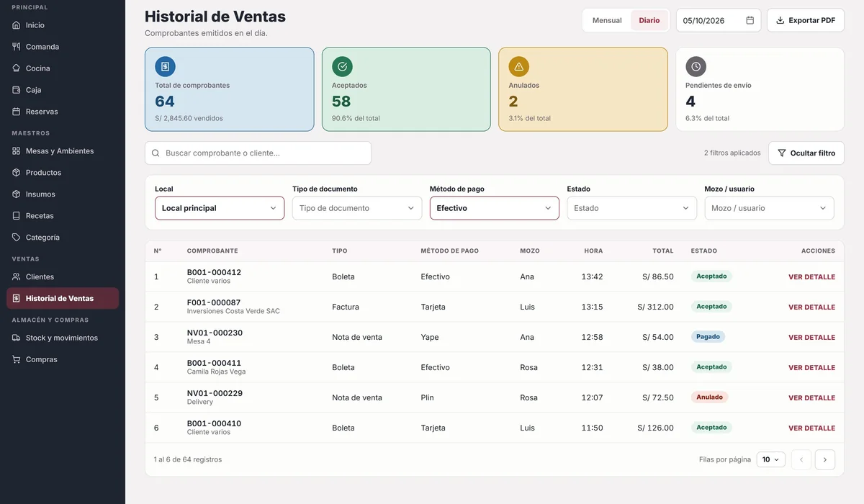This screenshot has width=864, height=504.
Task: Go to next page with right arrow
Action: [825, 459]
